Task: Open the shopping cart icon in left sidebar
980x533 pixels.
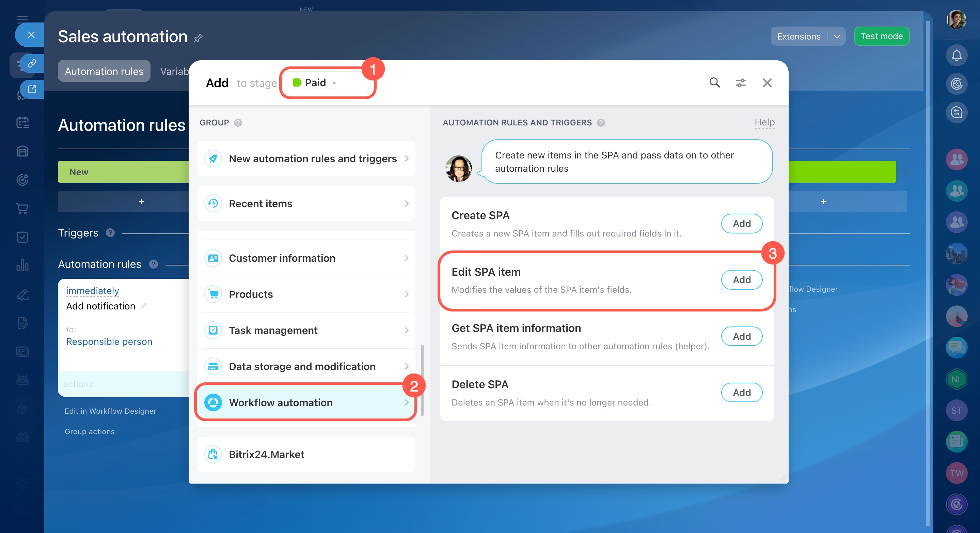Action: pos(22,208)
